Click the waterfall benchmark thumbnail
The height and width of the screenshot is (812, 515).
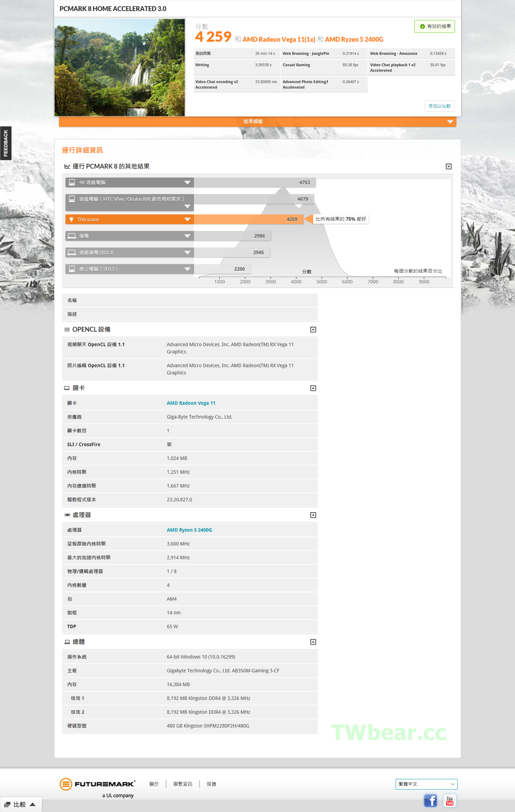click(119, 68)
